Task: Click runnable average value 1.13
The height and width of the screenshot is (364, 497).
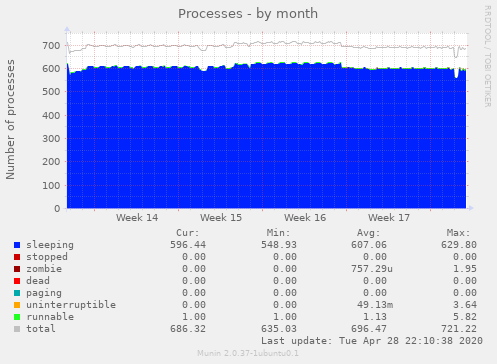Action: (375, 317)
